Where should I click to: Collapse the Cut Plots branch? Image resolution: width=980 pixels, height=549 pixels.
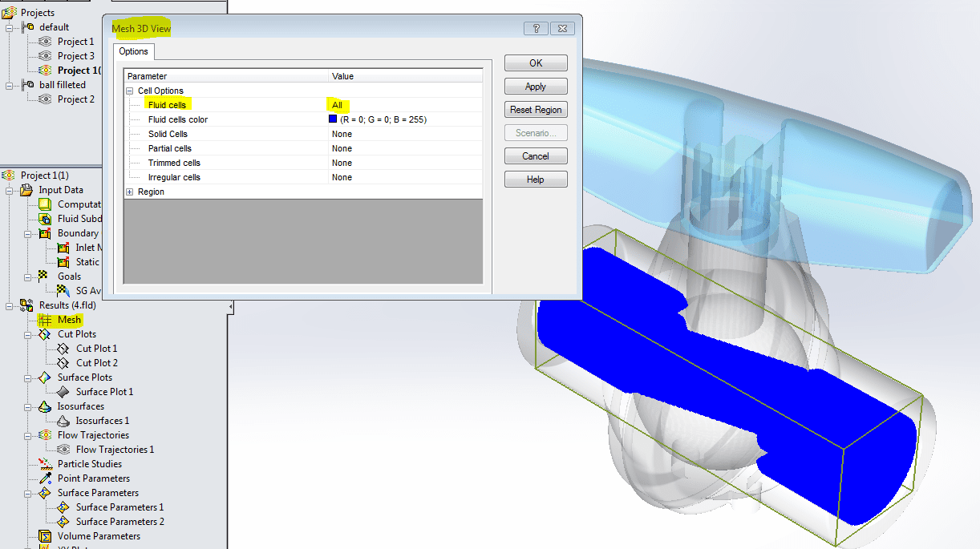click(x=28, y=334)
